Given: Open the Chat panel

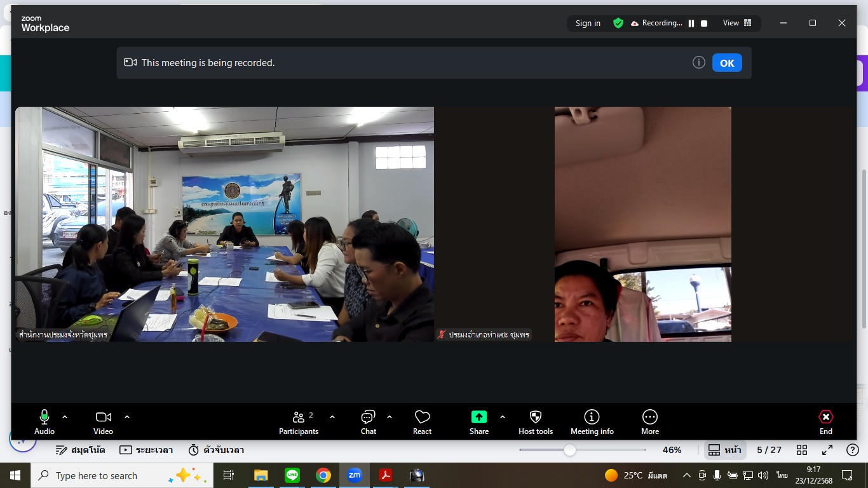Looking at the screenshot, I should [x=369, y=422].
